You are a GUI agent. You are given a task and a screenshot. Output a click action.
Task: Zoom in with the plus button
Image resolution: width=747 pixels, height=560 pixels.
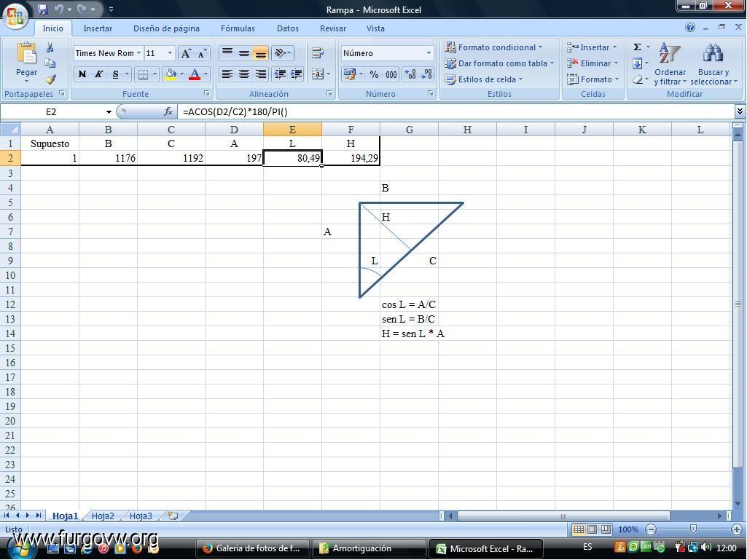coord(737,529)
